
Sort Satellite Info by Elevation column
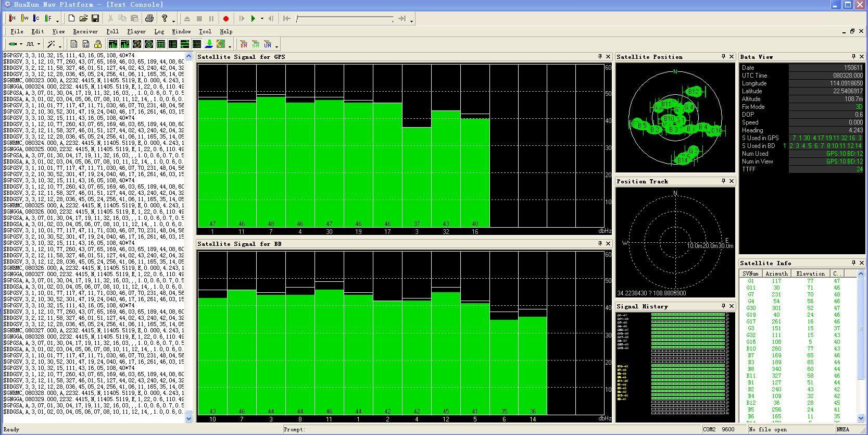[x=811, y=274]
